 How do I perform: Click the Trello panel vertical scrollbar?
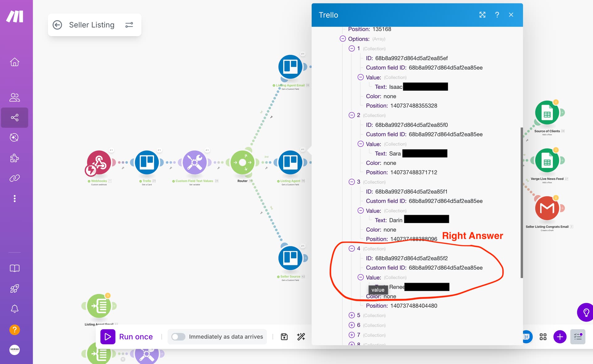(522, 203)
